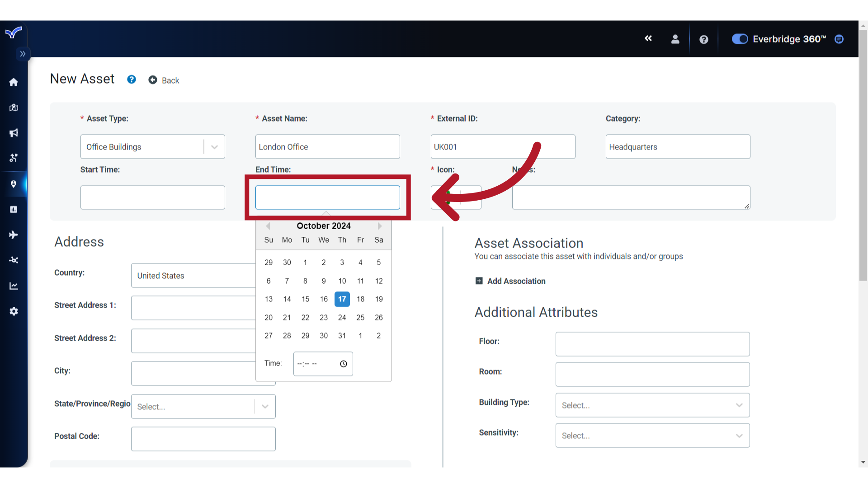Click the Sensitivity Select dropdown
Image resolution: width=868 pixels, height=488 pixels.
click(652, 435)
